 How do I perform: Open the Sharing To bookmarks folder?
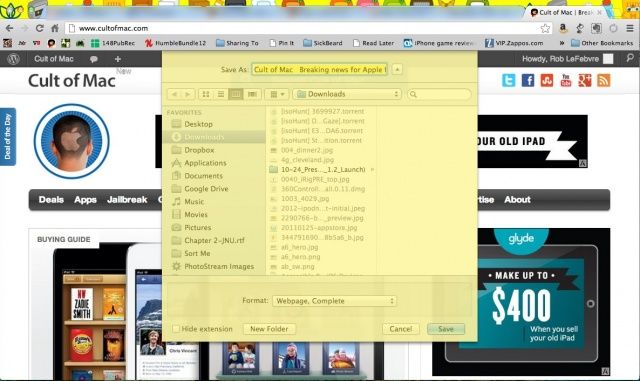237,43
